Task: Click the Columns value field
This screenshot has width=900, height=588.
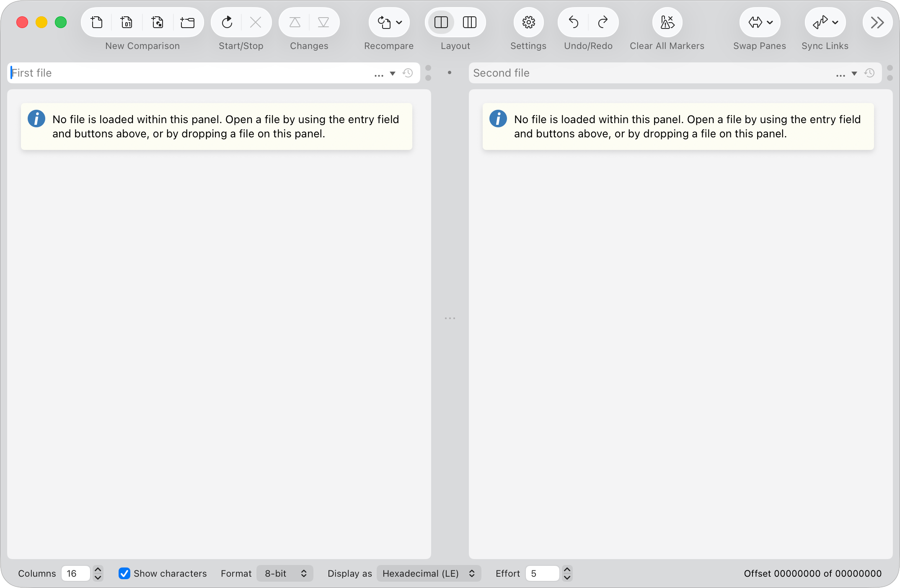Action: click(x=76, y=573)
